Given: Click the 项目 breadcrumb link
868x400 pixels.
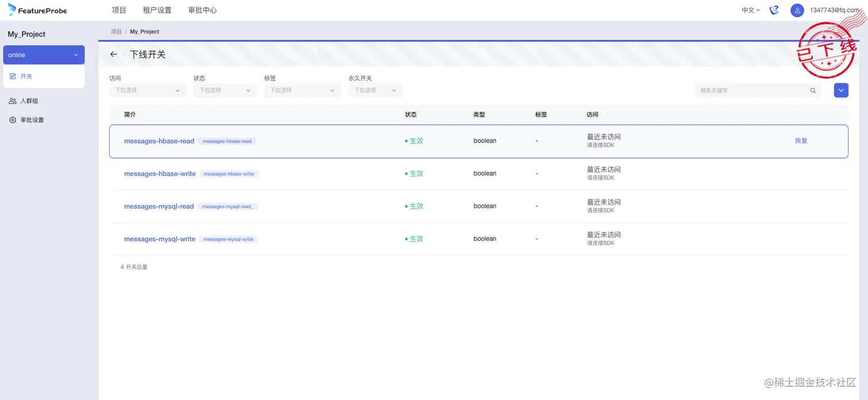Looking at the screenshot, I should pos(117,32).
